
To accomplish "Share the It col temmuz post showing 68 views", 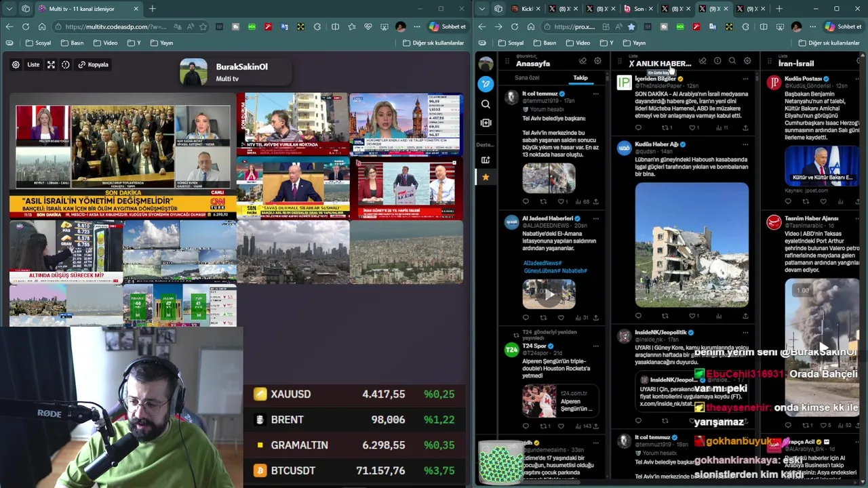I will (x=597, y=201).
